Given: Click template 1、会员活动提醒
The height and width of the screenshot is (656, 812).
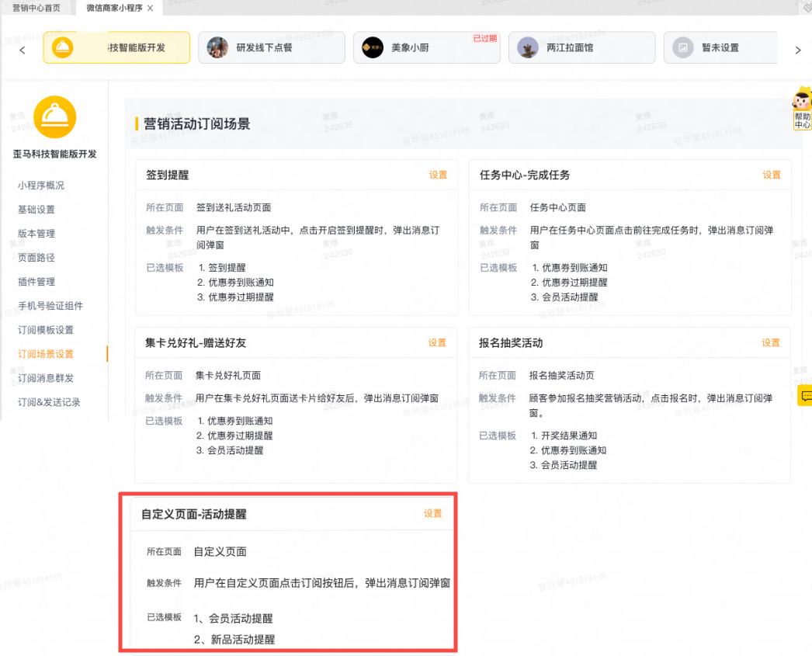Looking at the screenshot, I should click(233, 618).
